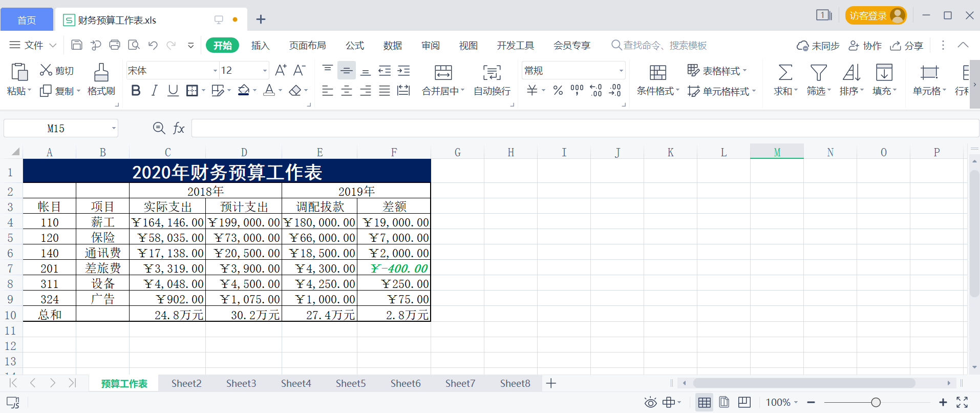Add a new sheet with plus button

(x=551, y=383)
